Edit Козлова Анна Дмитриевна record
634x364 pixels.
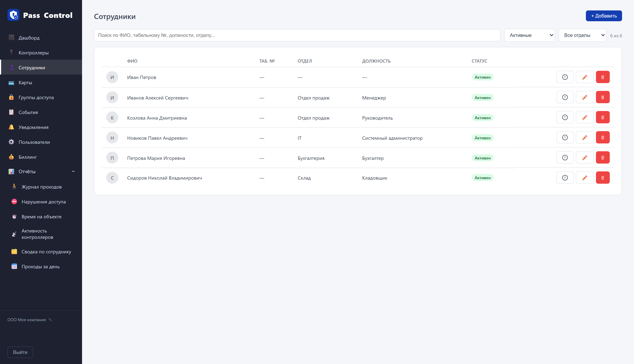[584, 117]
